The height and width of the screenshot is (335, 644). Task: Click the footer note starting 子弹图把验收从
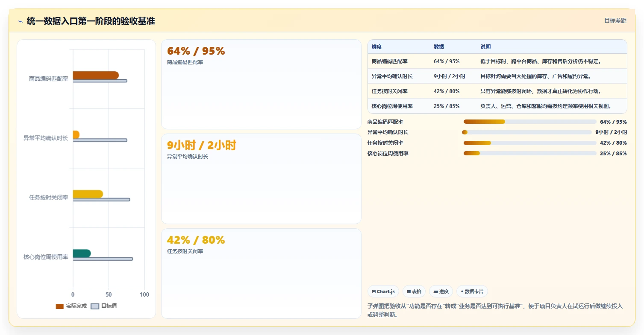(495, 310)
